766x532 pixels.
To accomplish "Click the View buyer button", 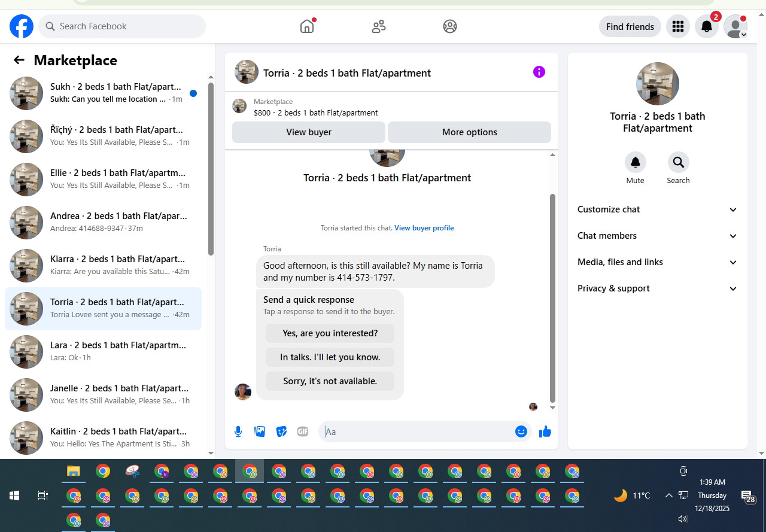I will (x=309, y=132).
